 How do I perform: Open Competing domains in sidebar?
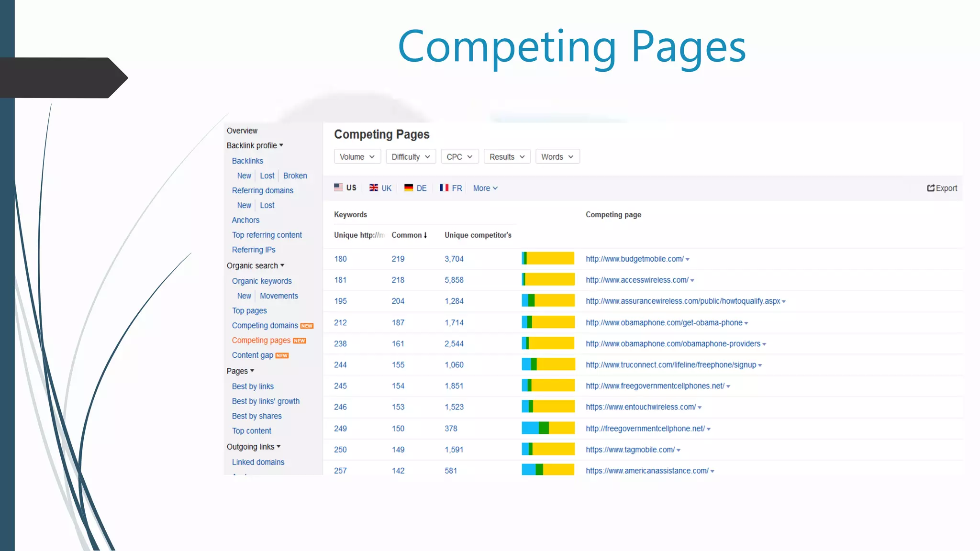[265, 326]
